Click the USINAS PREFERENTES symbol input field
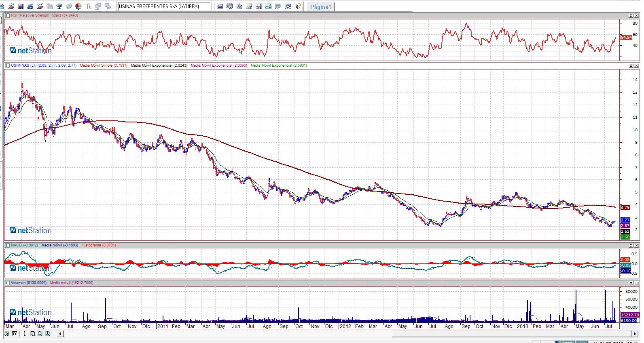The image size is (644, 343). (164, 6)
